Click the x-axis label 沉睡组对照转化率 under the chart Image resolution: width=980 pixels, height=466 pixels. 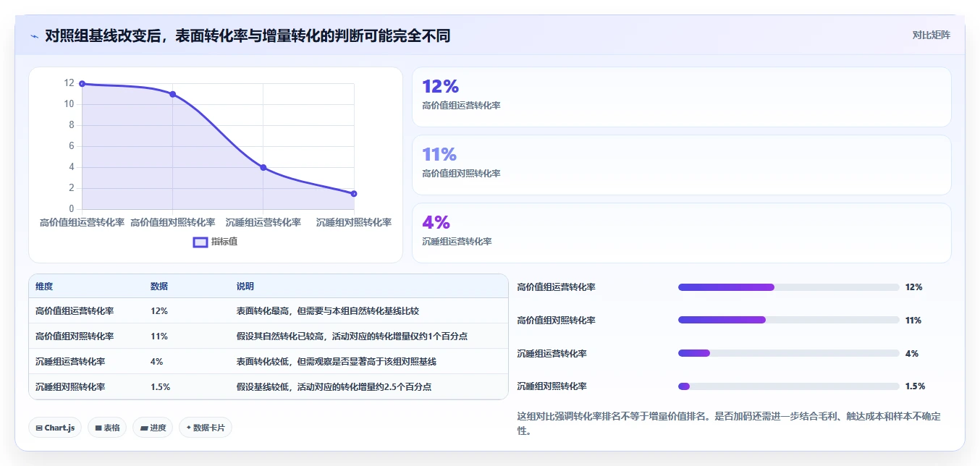[354, 222]
